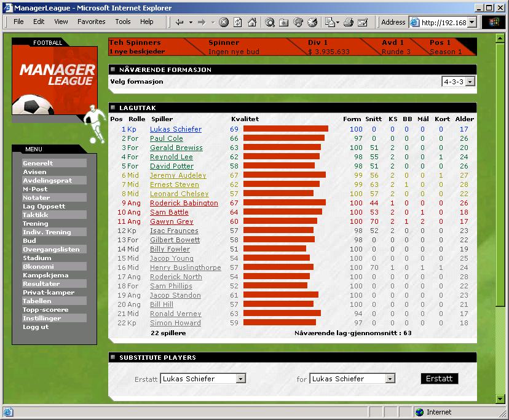
Task: Open the File menu
Action: coord(18,22)
